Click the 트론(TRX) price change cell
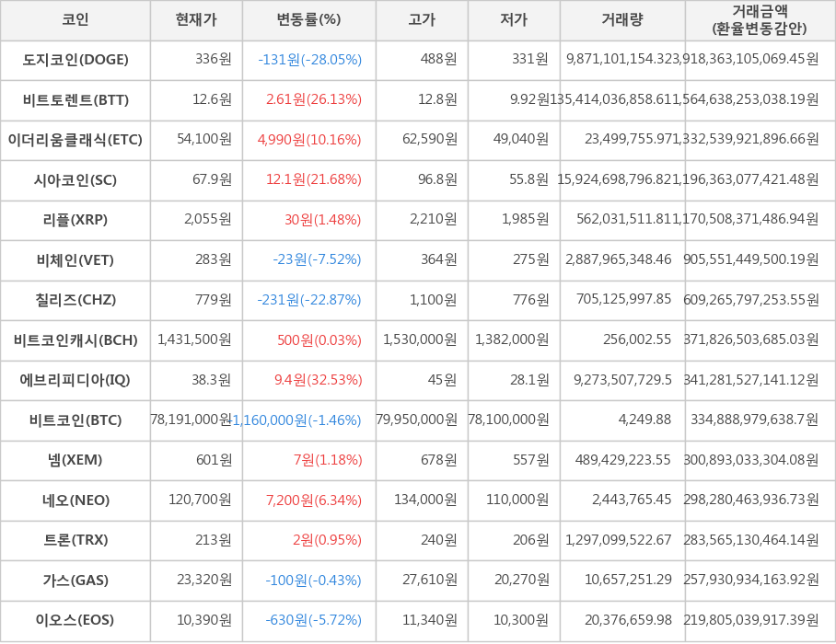This screenshot has width=836, height=644. coord(308,540)
